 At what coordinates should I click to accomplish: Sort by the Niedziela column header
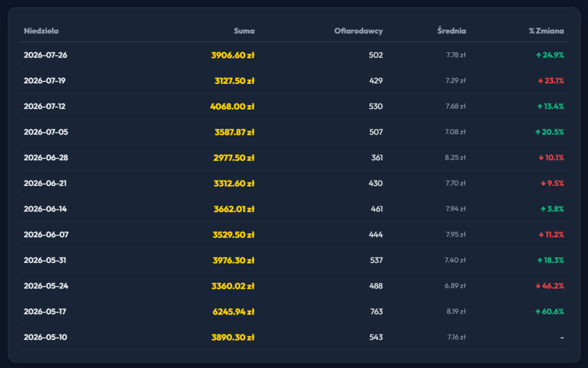[41, 31]
